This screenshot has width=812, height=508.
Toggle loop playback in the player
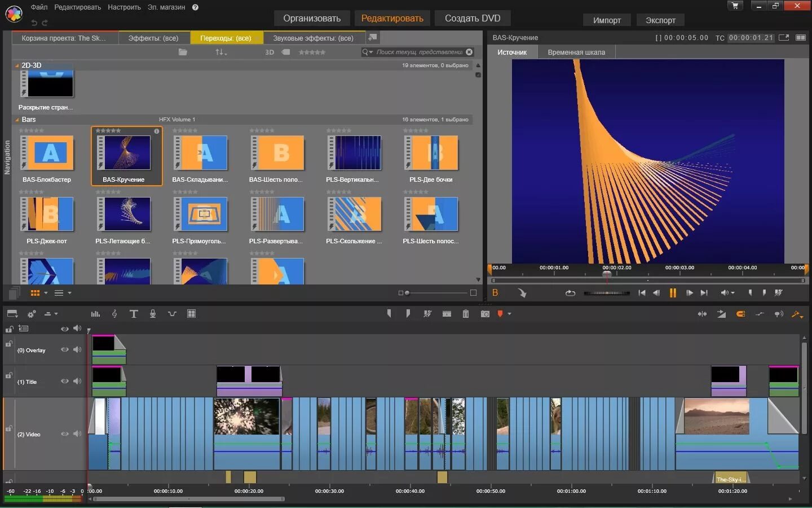pos(570,293)
